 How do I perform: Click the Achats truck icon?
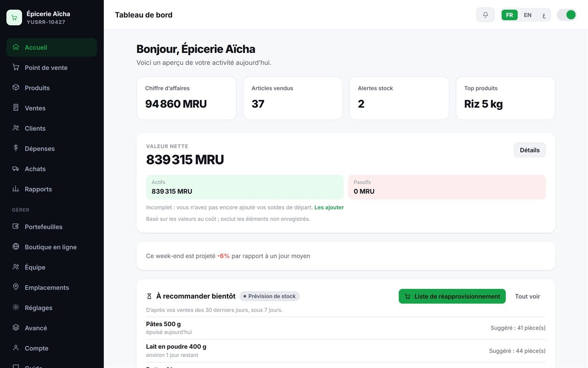pyautogui.click(x=16, y=168)
